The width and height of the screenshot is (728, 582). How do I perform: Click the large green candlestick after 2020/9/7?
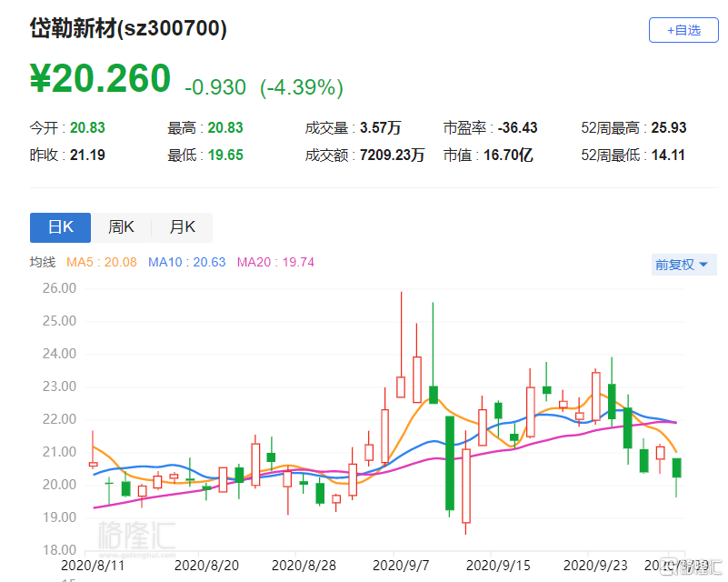(449, 462)
